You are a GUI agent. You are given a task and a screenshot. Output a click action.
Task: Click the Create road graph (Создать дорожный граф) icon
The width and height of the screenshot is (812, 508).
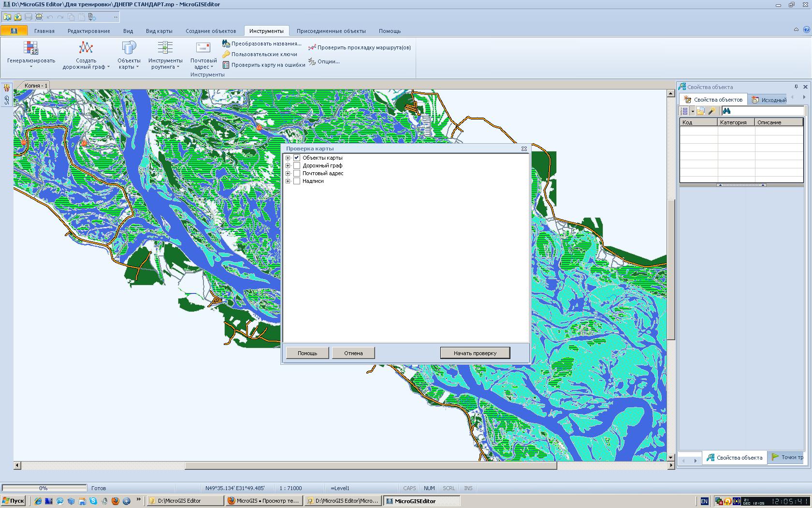click(86, 48)
